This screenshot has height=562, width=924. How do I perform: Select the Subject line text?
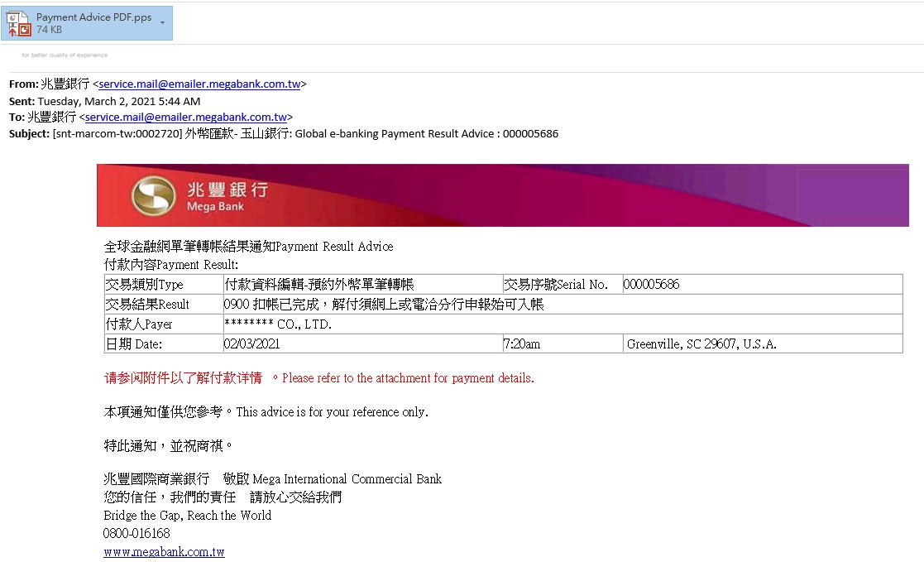coord(284,134)
